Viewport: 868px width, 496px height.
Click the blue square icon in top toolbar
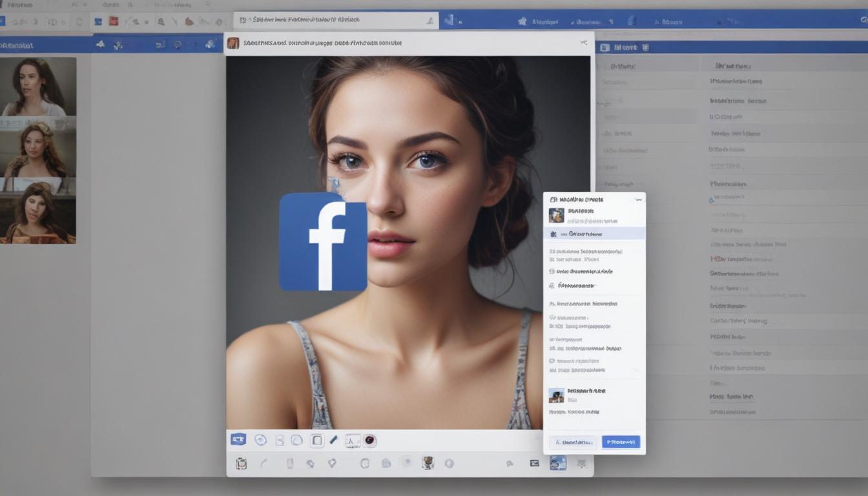98,21
